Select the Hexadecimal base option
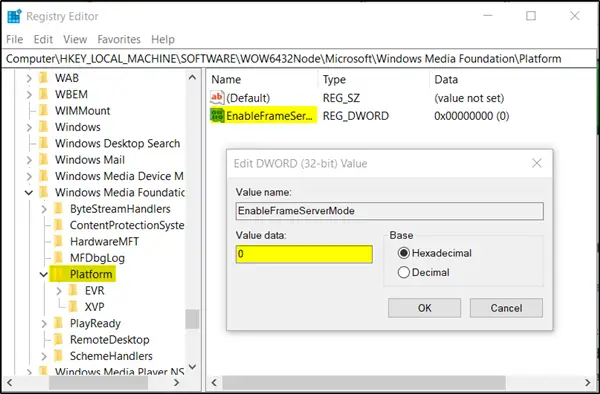The height and width of the screenshot is (394, 600). (403, 253)
